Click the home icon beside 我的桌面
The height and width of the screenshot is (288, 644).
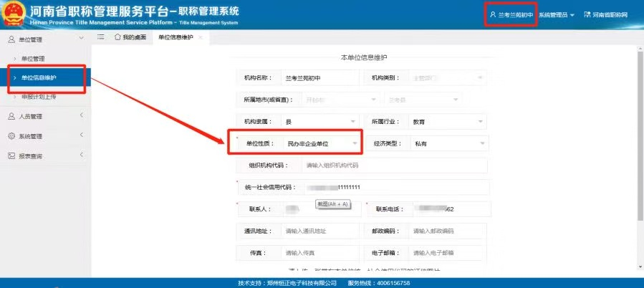coord(117,37)
